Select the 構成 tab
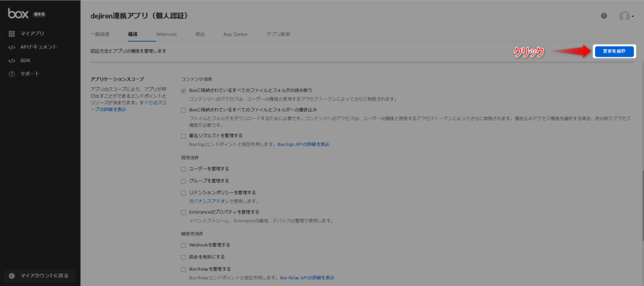The image size is (644, 286). coord(133,35)
